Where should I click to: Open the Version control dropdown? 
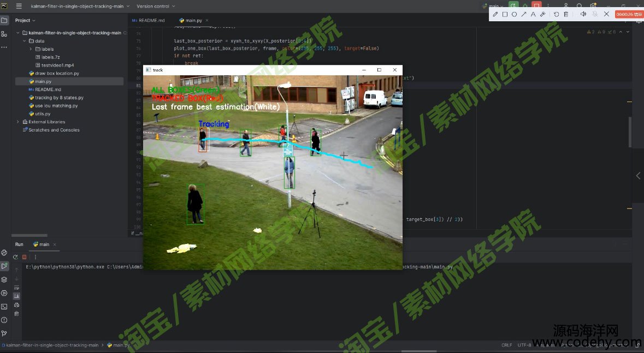(x=156, y=6)
